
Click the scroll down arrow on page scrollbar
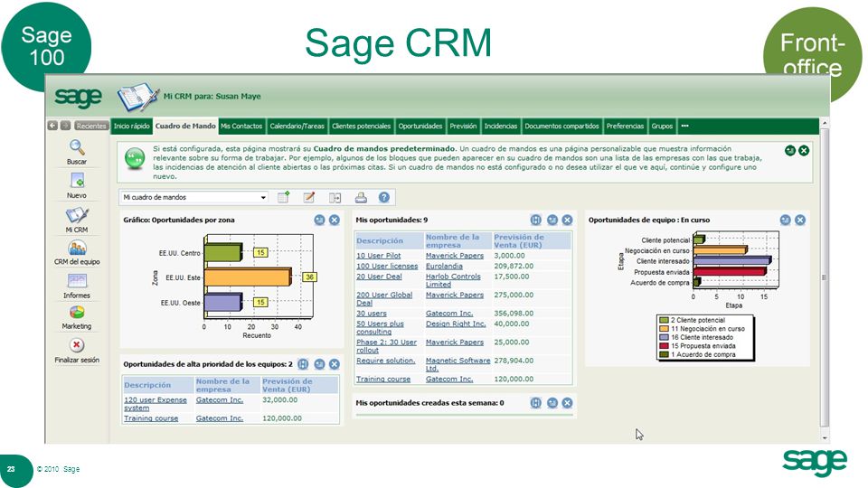coord(825,437)
